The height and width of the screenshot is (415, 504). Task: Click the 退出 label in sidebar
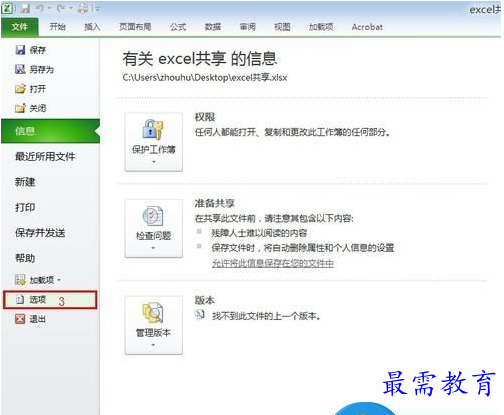[37, 319]
